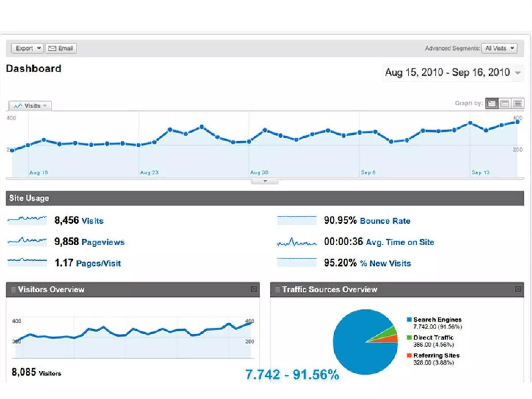
Task: Open the % New Visits link
Action: pos(385,263)
